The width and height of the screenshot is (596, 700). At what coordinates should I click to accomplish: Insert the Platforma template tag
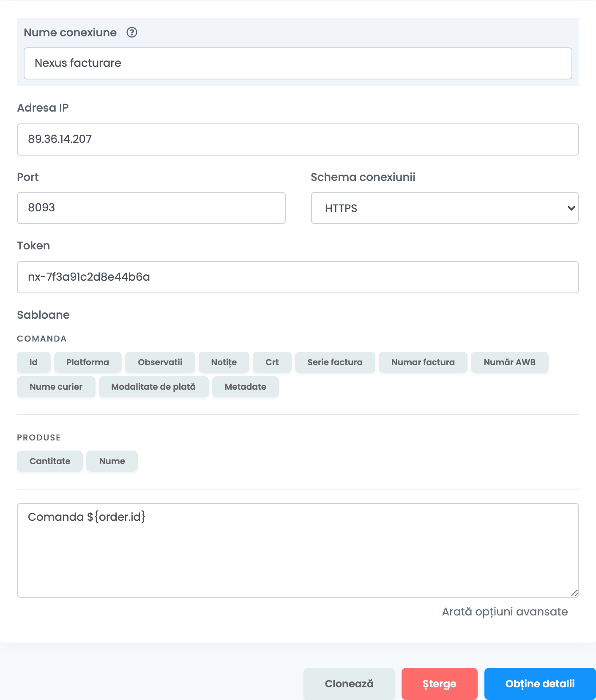tap(88, 362)
